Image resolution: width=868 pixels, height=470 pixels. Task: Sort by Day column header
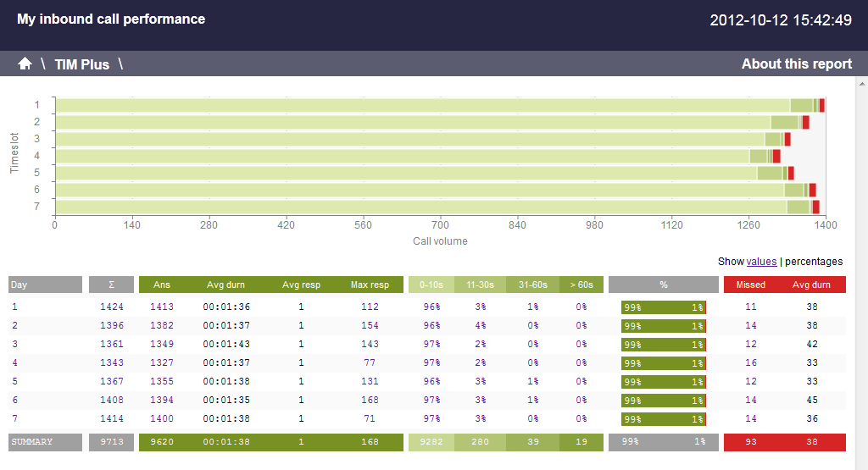(45, 285)
